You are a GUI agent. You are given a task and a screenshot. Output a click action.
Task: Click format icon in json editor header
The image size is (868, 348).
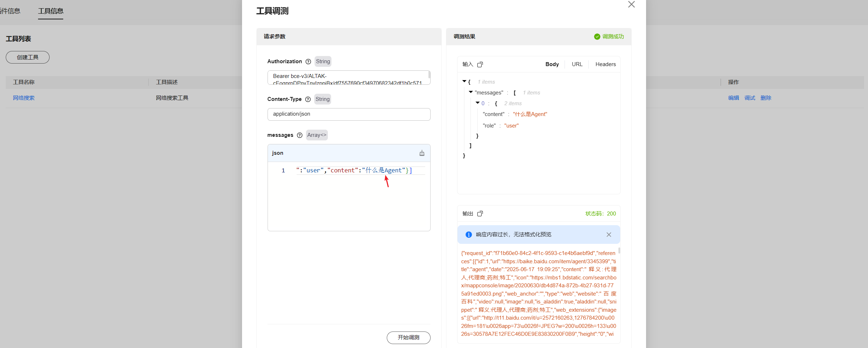pos(422,153)
